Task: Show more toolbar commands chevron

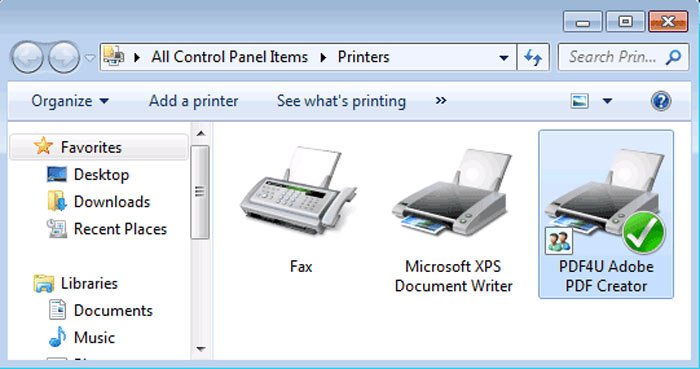Action: click(441, 101)
